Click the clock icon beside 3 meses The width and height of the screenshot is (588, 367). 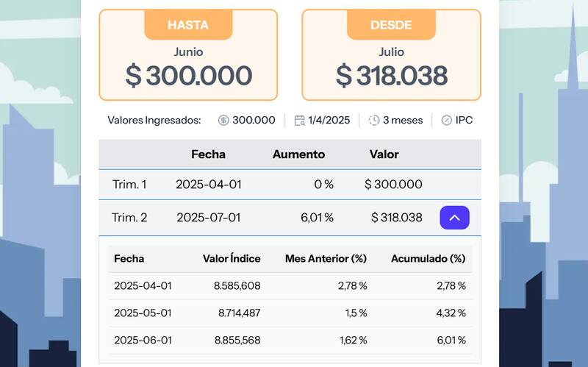click(374, 120)
